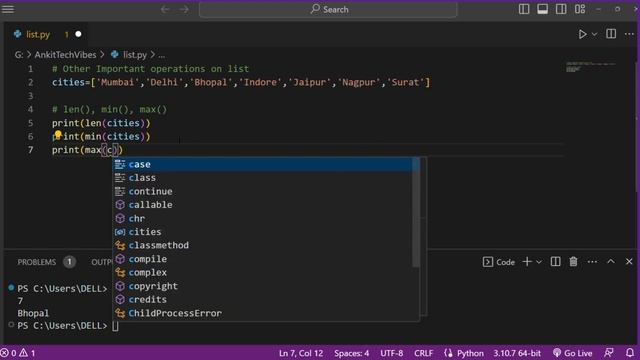
Task: Go forward with the navigation arrow
Action: point(184,9)
